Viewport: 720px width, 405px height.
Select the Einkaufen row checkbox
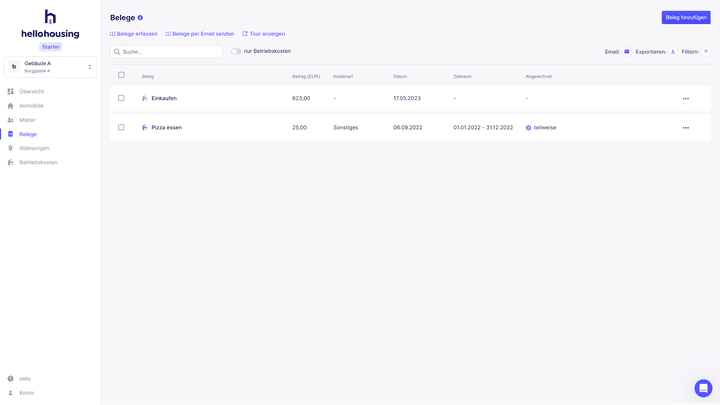(x=121, y=98)
